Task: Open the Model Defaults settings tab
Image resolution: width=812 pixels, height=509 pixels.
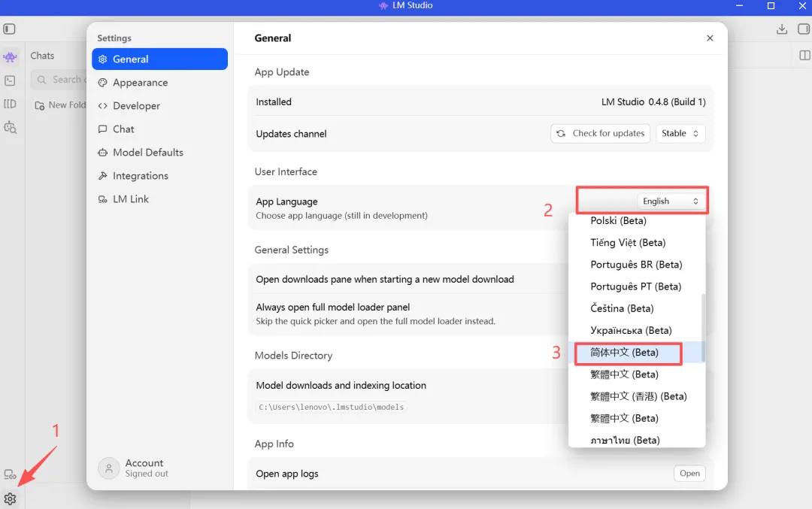Action: (159, 152)
